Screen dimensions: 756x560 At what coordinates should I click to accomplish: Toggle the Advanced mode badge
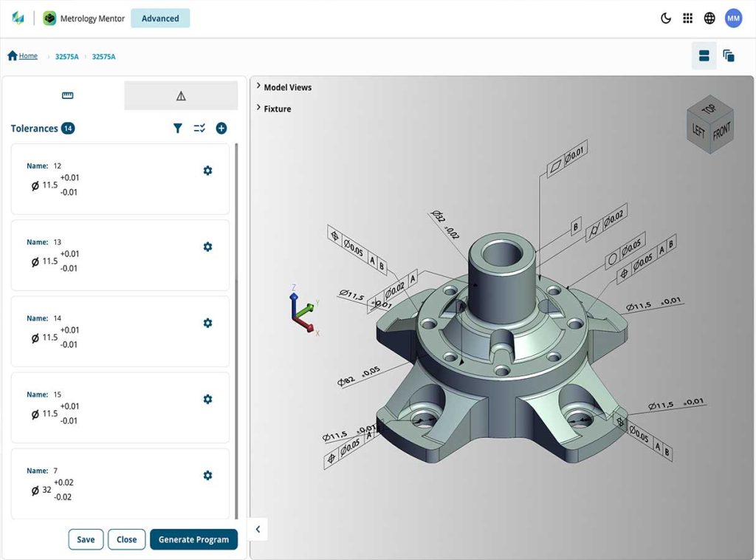click(x=160, y=18)
